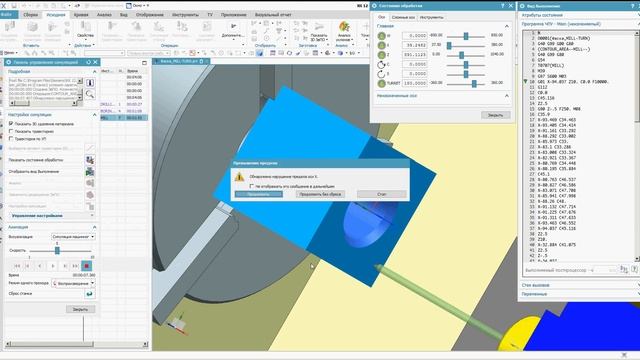The image size is (640, 360).
Task: Switch to the Сборки ribbon tab
Action: pos(31,15)
